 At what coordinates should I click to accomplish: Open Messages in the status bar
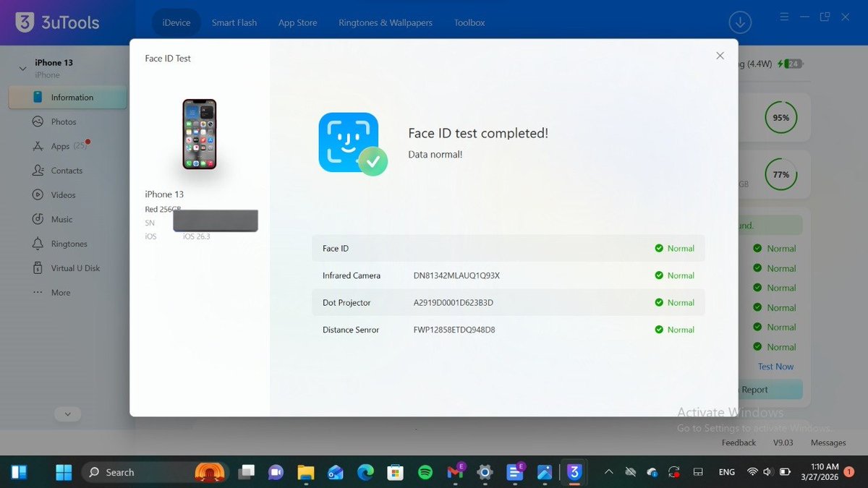828,442
